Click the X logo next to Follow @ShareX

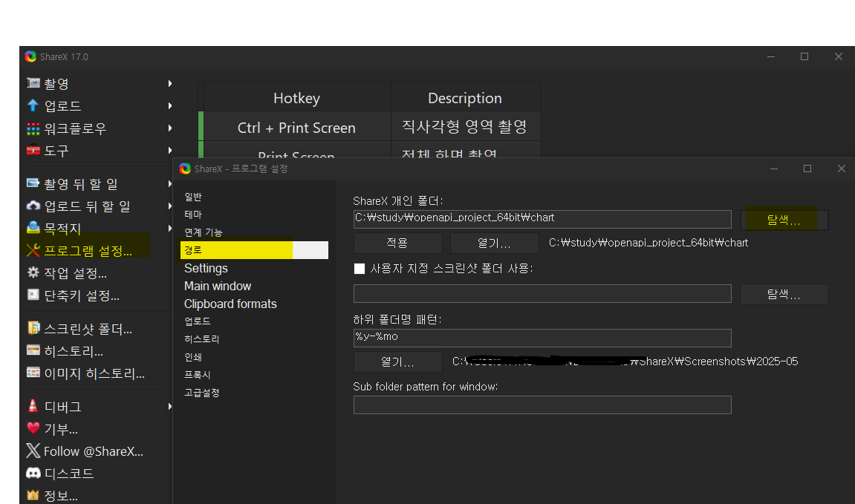coord(33,451)
